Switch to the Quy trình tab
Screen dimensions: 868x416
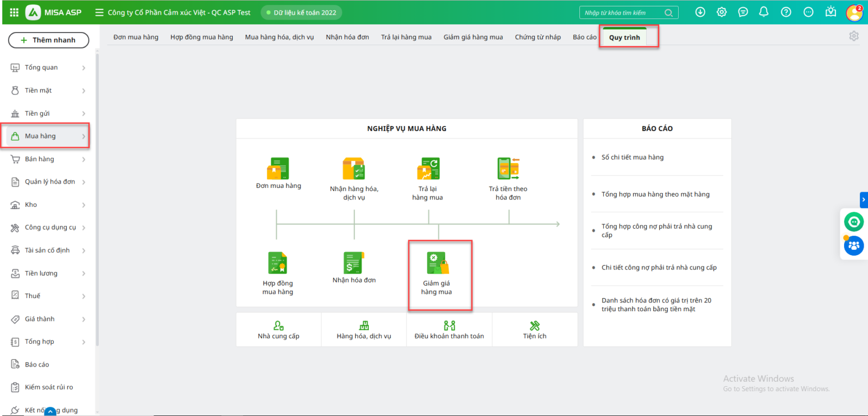tap(624, 37)
